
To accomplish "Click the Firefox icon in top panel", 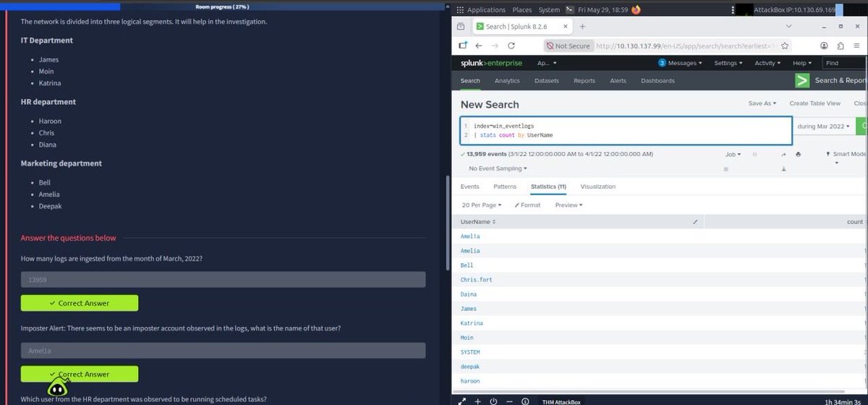I will click(x=636, y=10).
